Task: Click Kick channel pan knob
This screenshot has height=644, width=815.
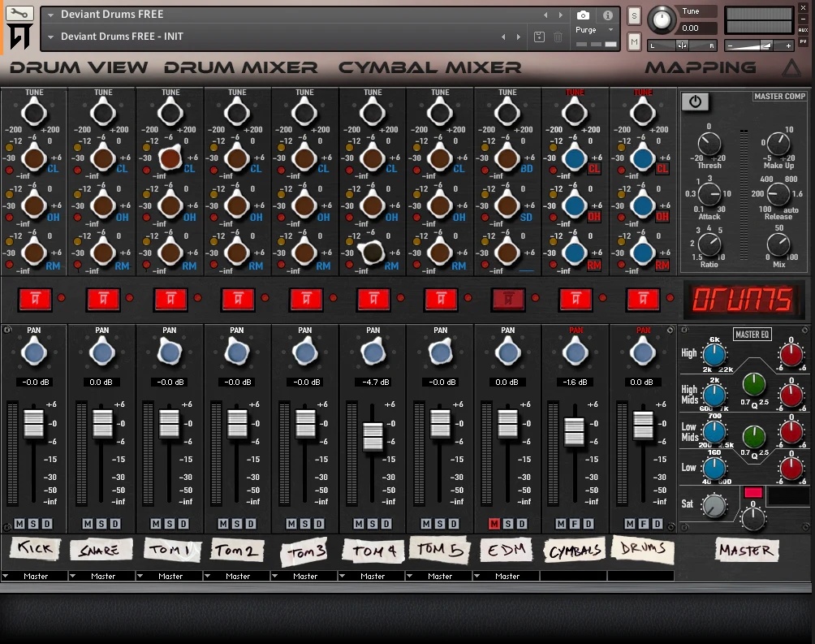Action: tap(34, 352)
